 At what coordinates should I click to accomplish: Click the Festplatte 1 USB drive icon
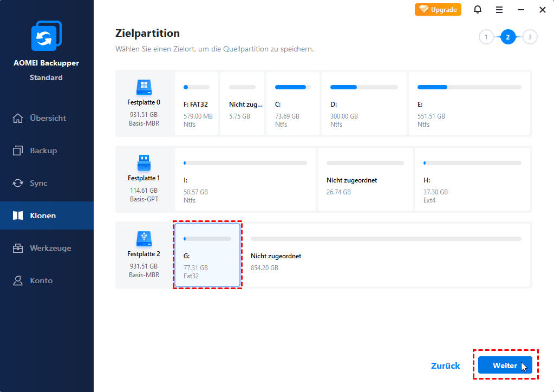click(144, 163)
